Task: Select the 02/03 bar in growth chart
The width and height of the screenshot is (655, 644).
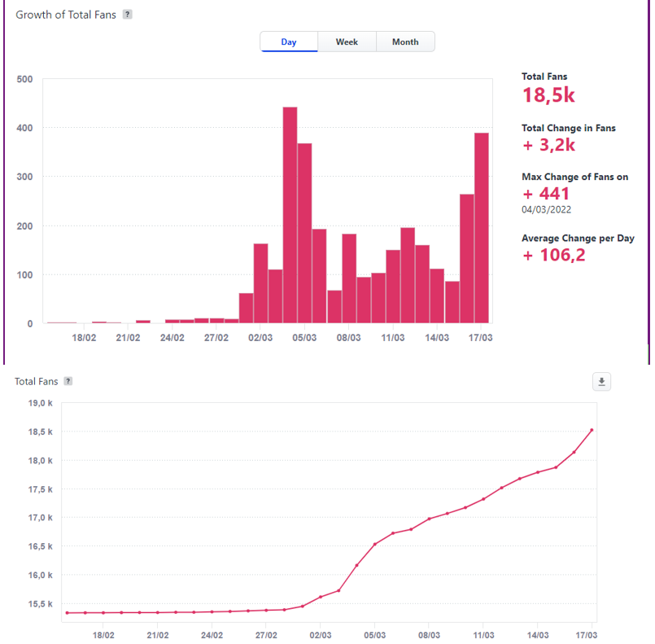Action: (260, 283)
